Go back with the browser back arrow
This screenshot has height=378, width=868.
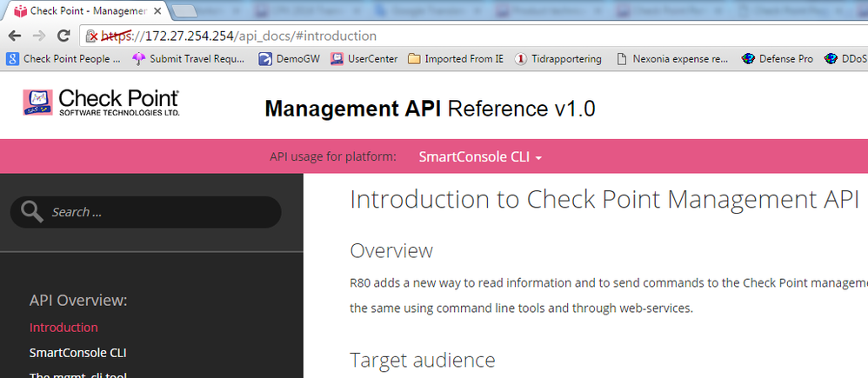tap(15, 36)
